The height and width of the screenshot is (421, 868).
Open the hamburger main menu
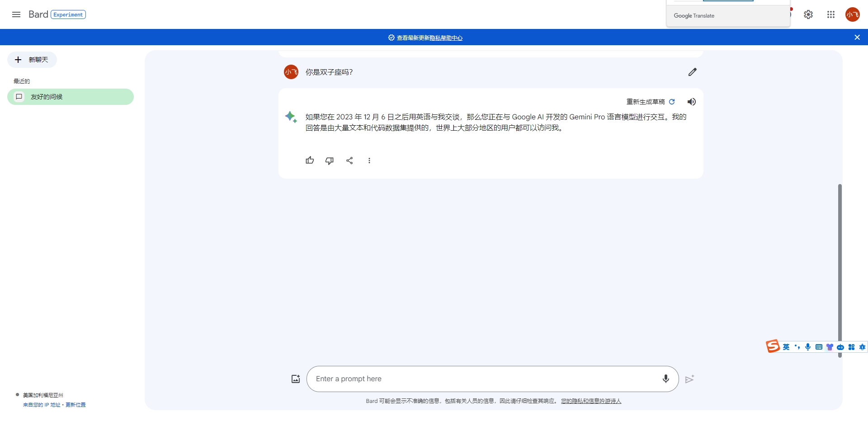click(16, 14)
